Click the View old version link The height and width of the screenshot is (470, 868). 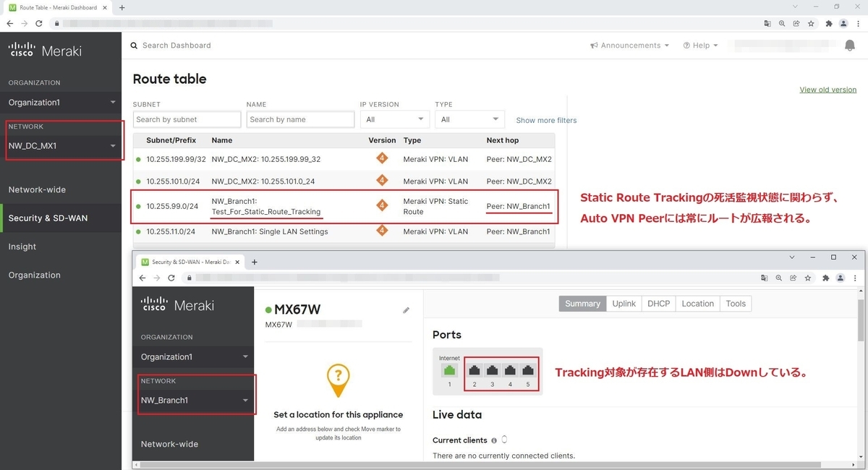coord(827,90)
